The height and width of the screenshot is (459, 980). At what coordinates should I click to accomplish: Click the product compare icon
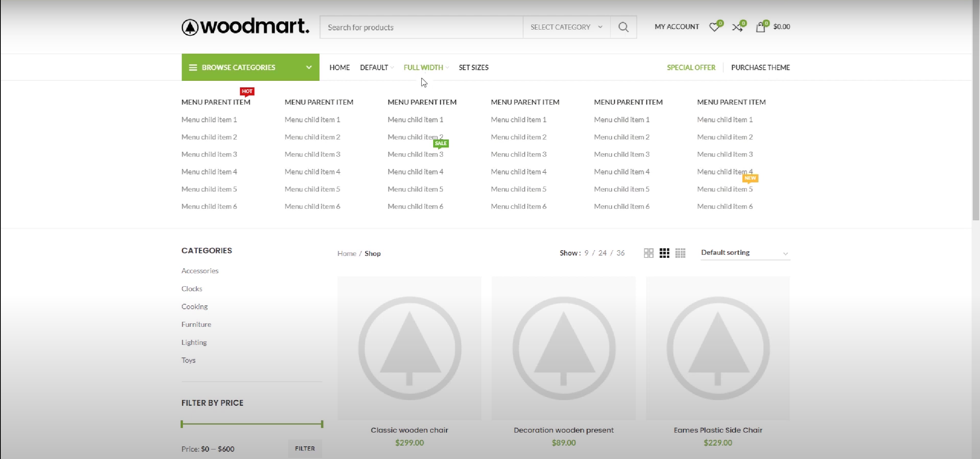pyautogui.click(x=737, y=27)
